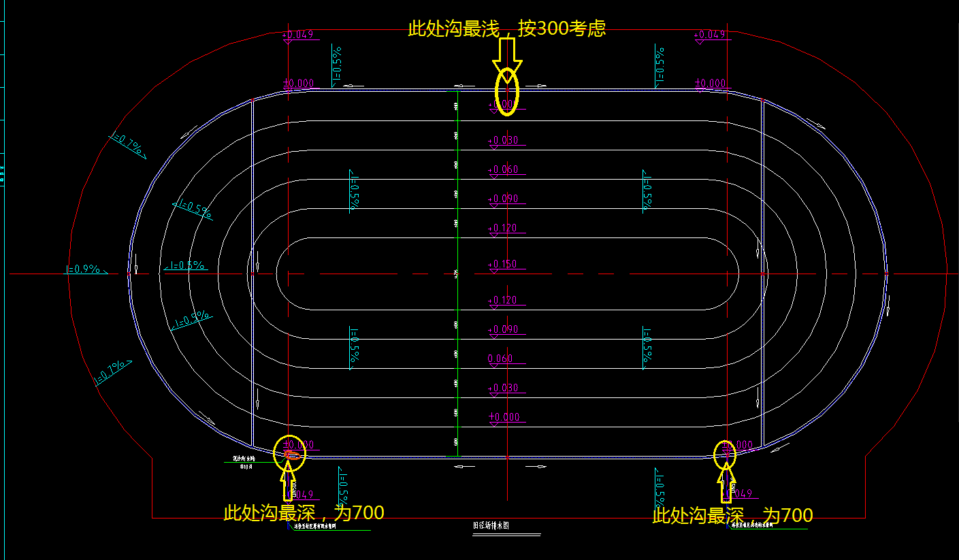Screen dimensions: 959x560
Task: Select the i=0.9% slope label
Action: click(82, 269)
